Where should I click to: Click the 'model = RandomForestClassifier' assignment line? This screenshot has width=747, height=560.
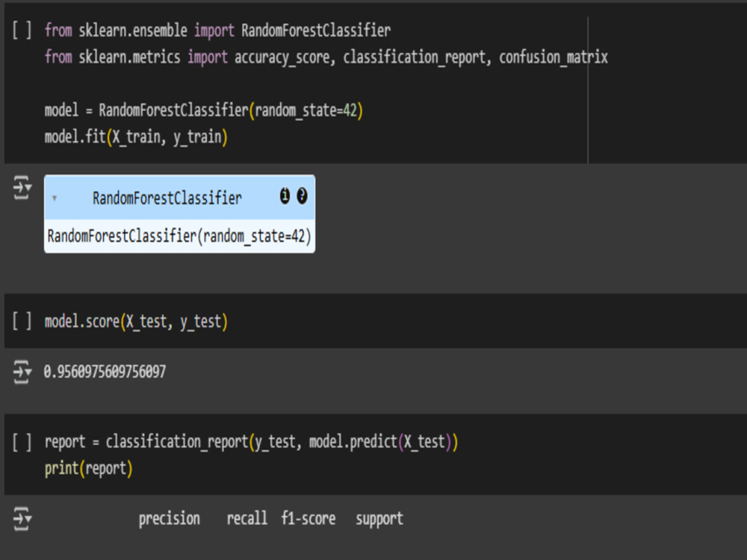point(204,111)
